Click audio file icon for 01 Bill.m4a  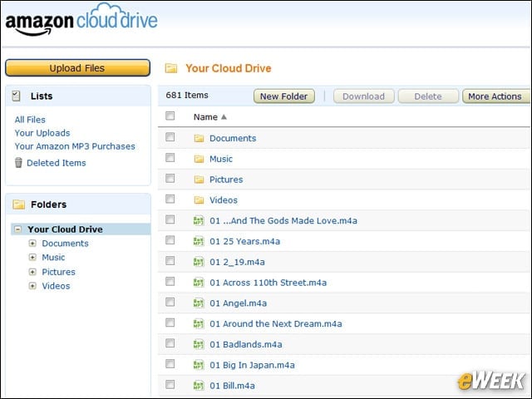pos(199,386)
